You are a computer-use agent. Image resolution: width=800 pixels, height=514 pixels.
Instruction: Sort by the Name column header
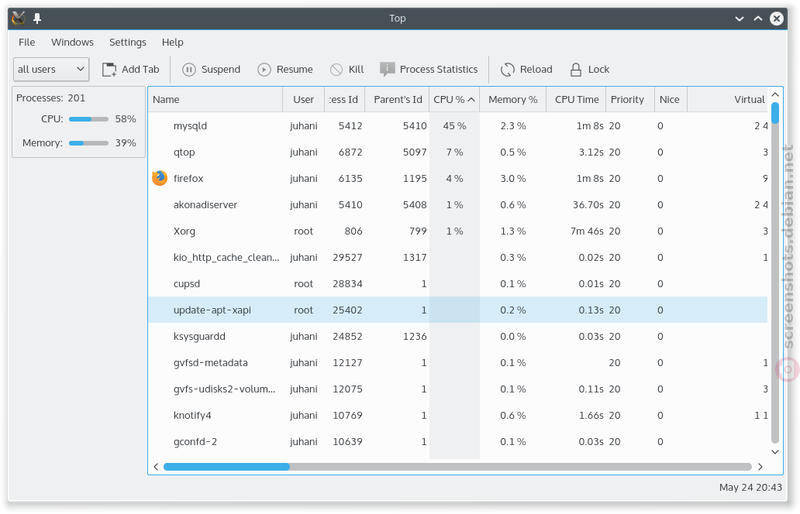(215, 100)
